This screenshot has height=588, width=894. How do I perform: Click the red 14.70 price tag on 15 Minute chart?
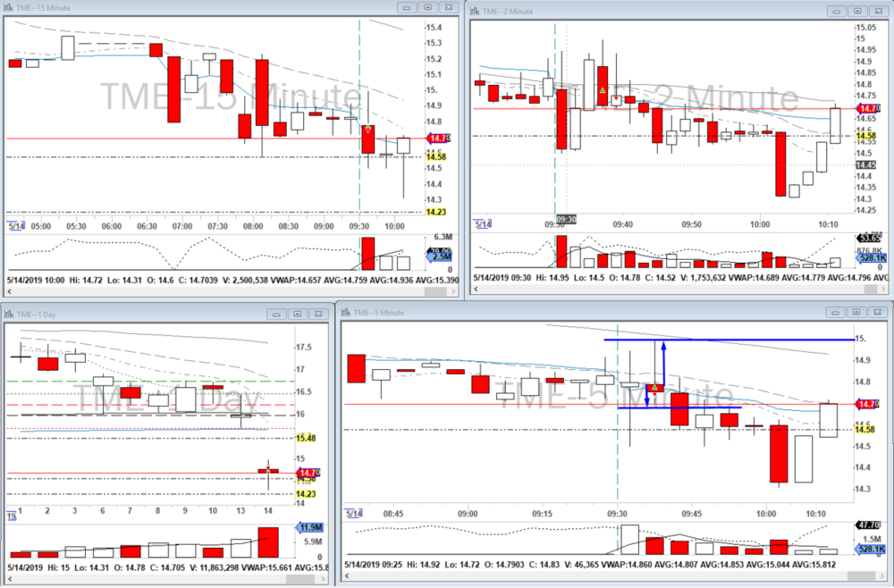coord(438,139)
